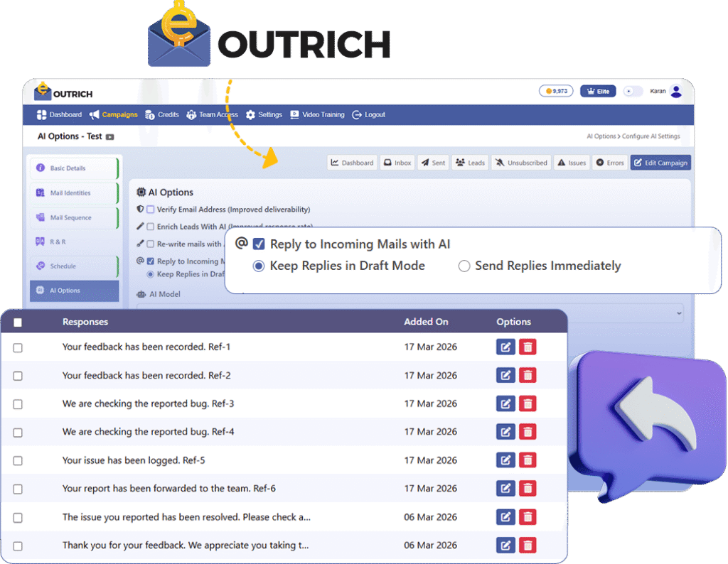Delete the Ref-6 response with trash icon
Viewport: 728px width, 564px height.
pyautogui.click(x=528, y=488)
